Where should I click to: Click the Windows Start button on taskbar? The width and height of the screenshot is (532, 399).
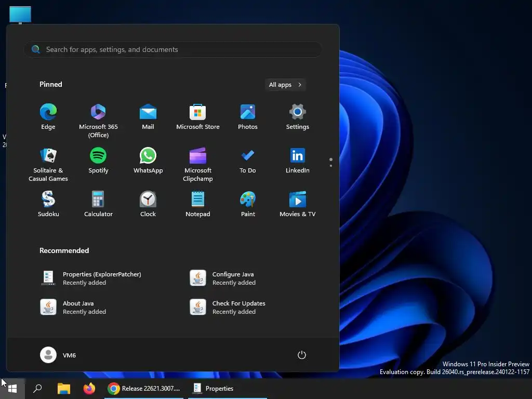tap(12, 389)
